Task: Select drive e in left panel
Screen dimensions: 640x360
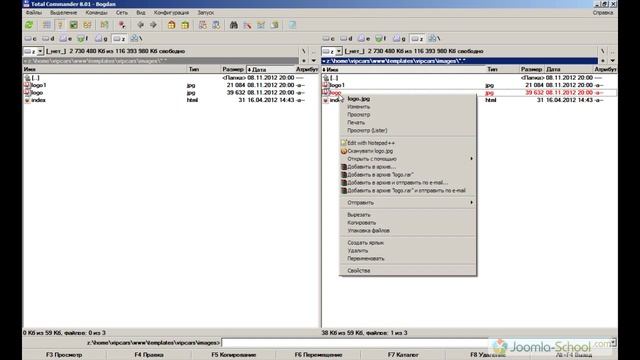Action: pos(66,38)
